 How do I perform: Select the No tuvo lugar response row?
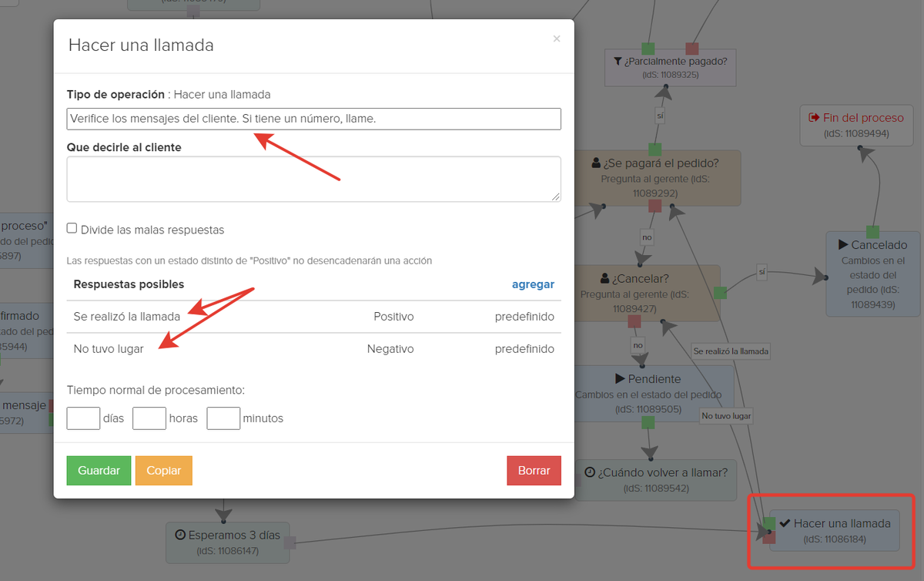click(313, 349)
